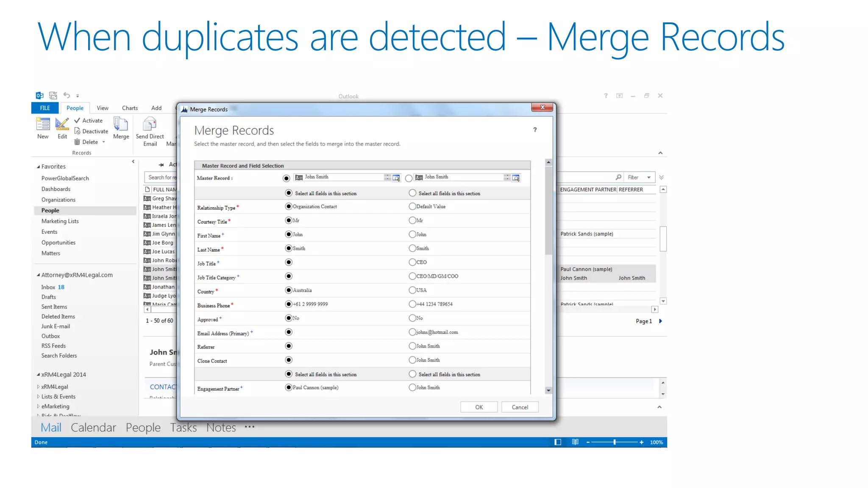This screenshot has height=488, width=868.
Task: Go to next page arrow beside Page 1
Action: 660,321
